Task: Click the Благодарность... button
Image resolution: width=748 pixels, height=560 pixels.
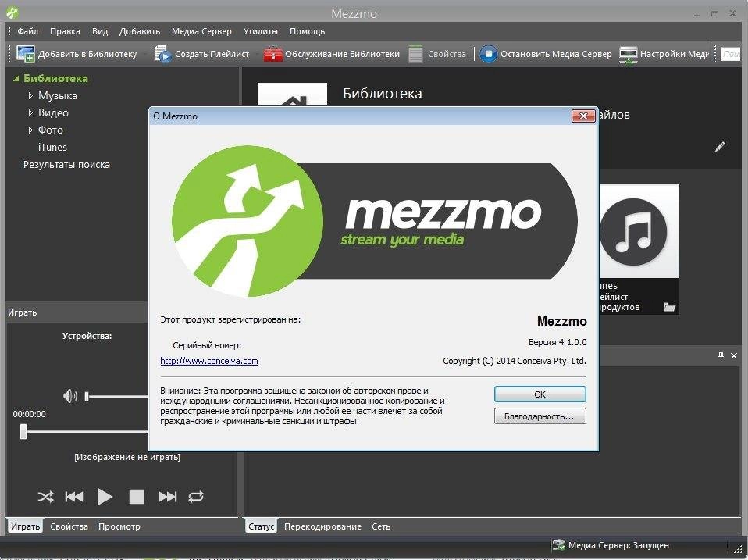Action: click(x=540, y=416)
